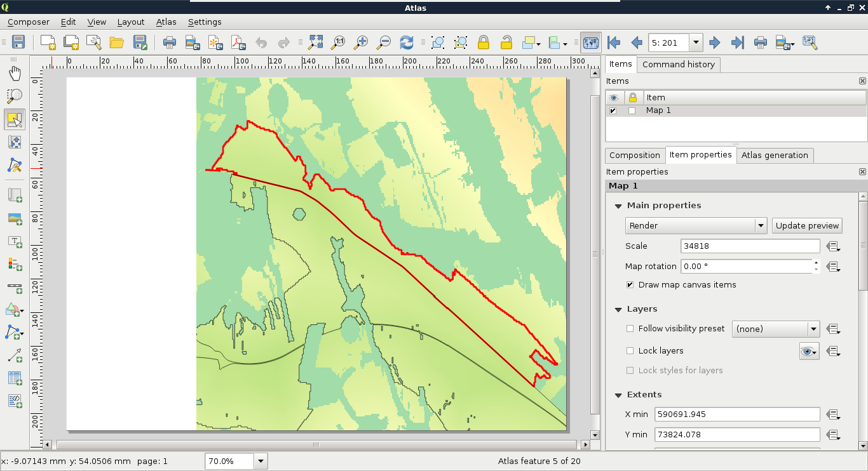The image size is (868, 471).
Task: Click the Save project icon
Action: 18,43
